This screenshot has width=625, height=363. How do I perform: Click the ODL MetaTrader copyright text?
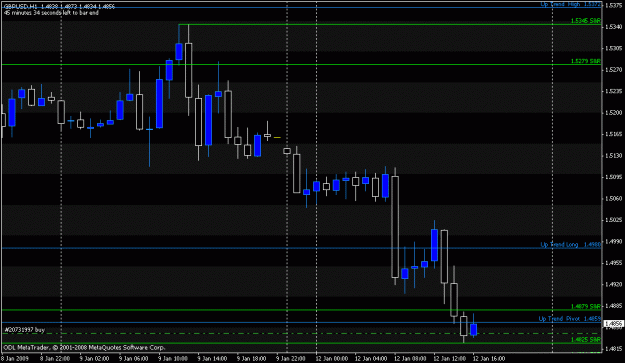pyautogui.click(x=84, y=347)
